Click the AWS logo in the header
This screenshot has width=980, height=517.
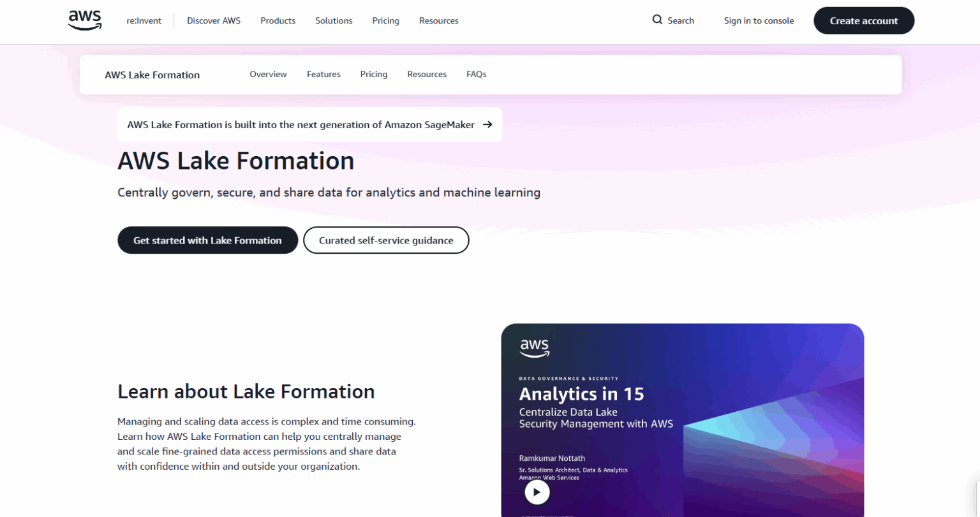(x=85, y=20)
